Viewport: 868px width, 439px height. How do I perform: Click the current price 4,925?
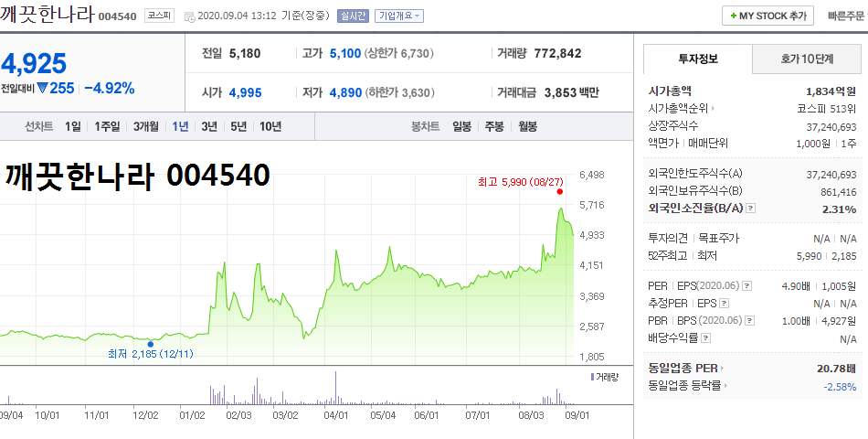pyautogui.click(x=34, y=64)
